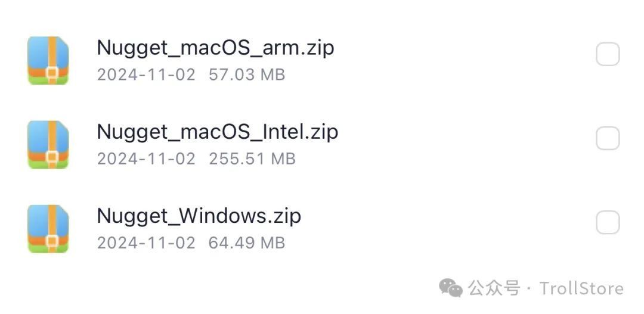Image resolution: width=644 pixels, height=314 pixels.
Task: Click the 公众号 label in the watermark
Action: (x=494, y=289)
